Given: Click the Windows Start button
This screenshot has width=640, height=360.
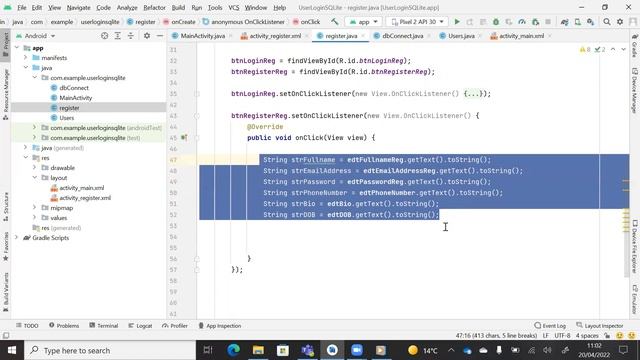Looking at the screenshot, I should (x=12, y=350).
